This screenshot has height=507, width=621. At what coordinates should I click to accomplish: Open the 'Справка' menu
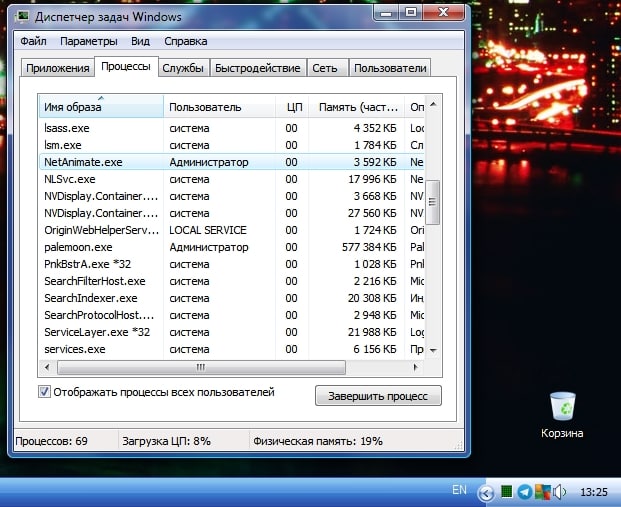coord(185,41)
